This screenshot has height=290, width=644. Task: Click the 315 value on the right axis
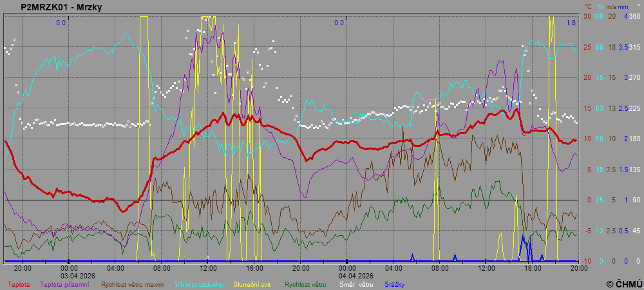click(634, 47)
